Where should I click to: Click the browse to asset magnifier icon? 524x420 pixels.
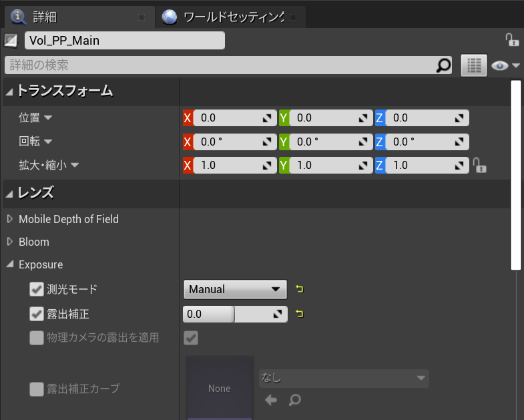[295, 400]
